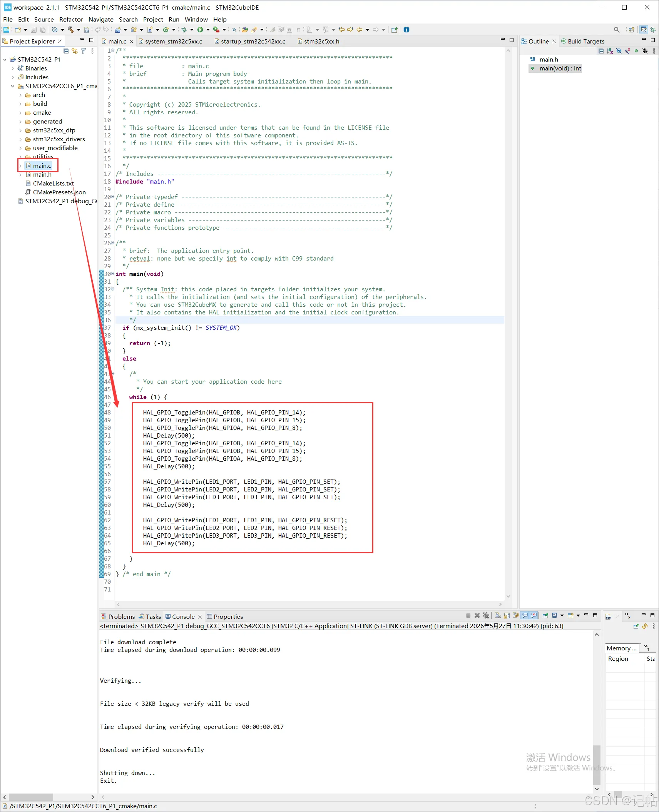Viewport: 659px width, 812px height.
Task: Open the Properties tab in bottom panel
Action: [x=225, y=617]
